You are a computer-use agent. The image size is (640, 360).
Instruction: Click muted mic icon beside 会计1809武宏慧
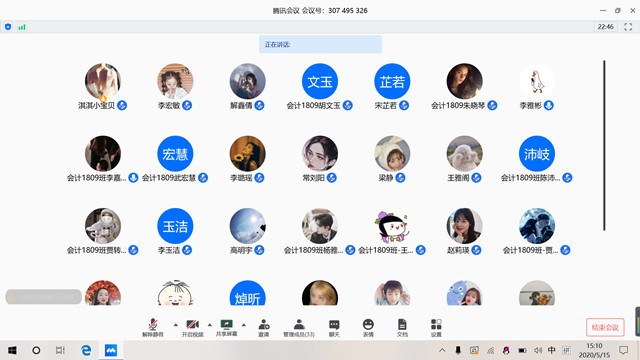click(x=203, y=178)
